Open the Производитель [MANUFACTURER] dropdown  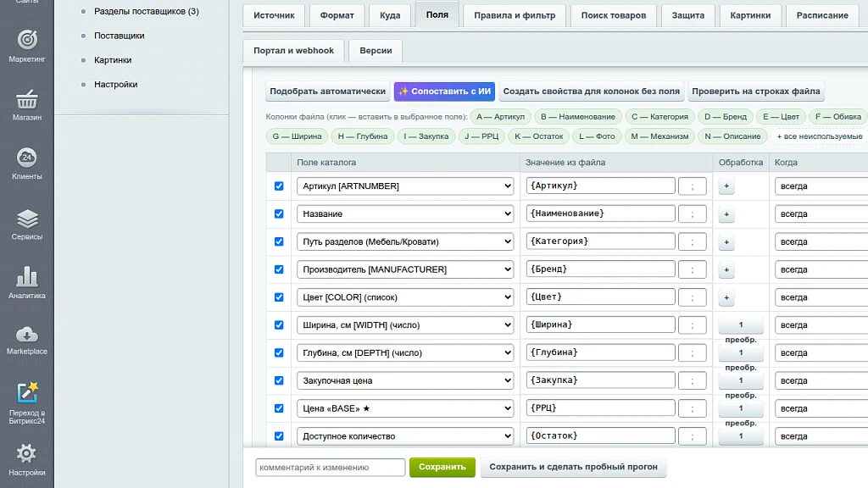[405, 269]
